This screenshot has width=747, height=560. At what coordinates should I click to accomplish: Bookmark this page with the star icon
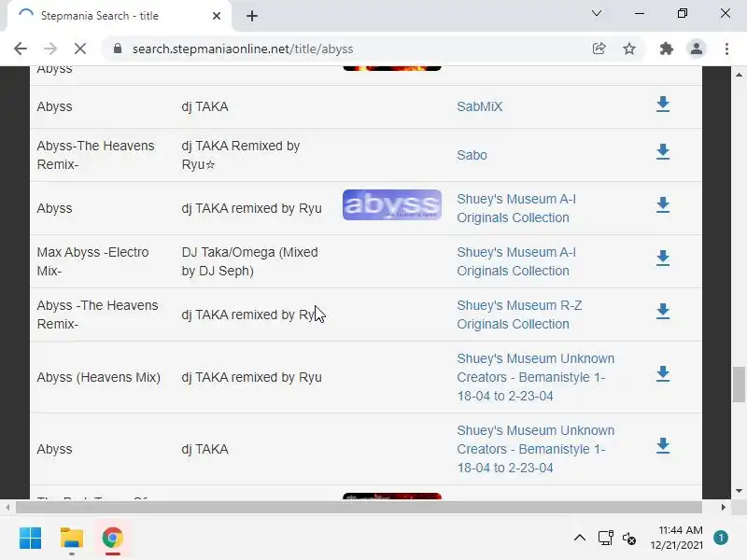(x=629, y=49)
